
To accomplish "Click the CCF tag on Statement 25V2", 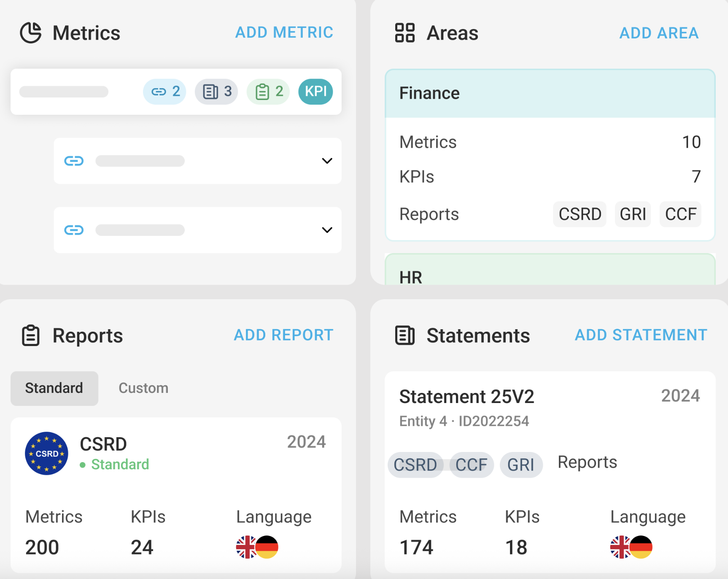I will (x=471, y=465).
